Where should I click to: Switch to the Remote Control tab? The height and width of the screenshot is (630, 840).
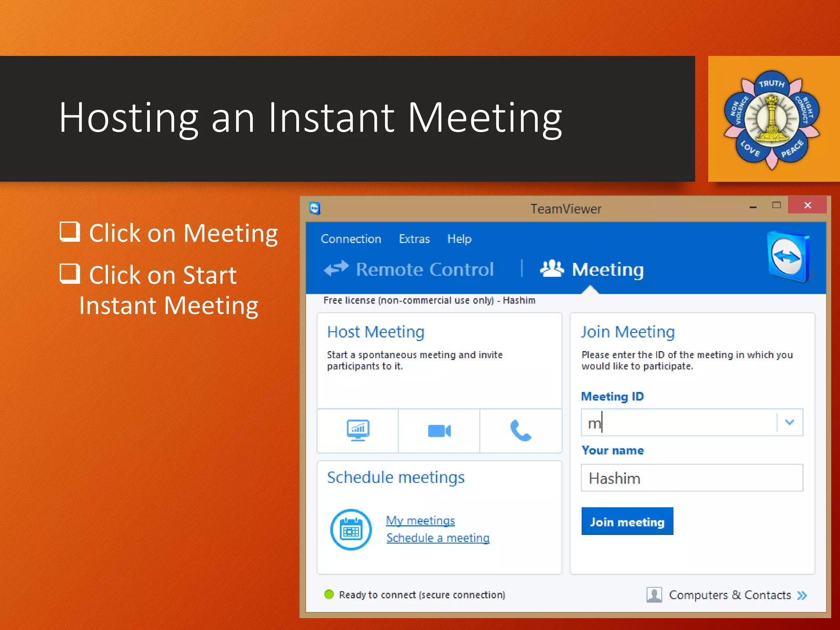point(409,269)
